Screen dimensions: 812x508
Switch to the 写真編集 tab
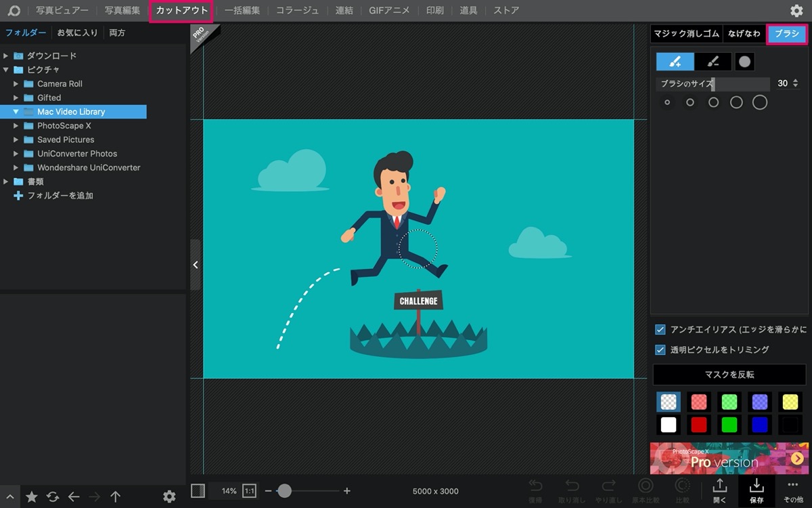[x=122, y=10]
